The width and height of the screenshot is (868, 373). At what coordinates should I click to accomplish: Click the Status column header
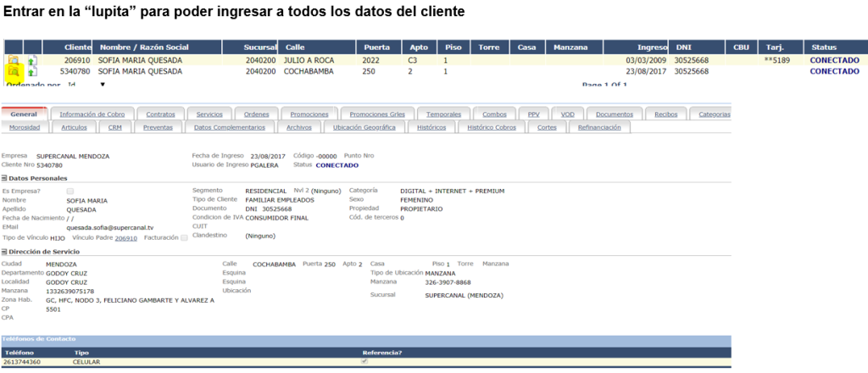pyautogui.click(x=824, y=47)
